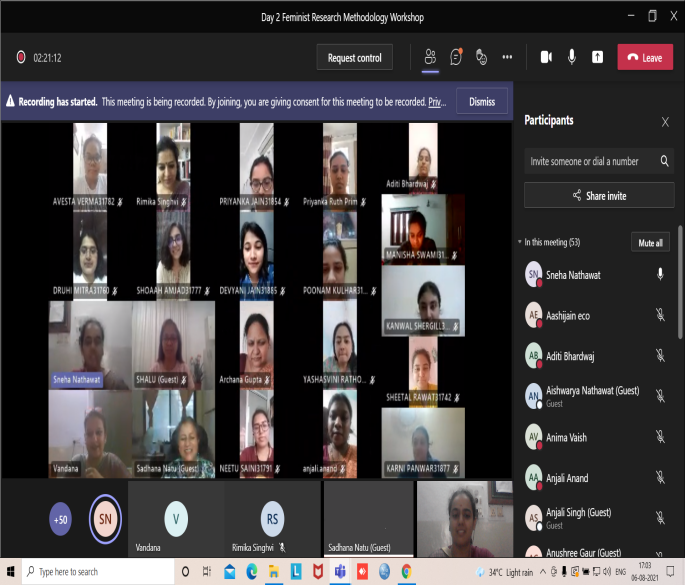Screen dimensions: 685x585
Task: Click the search icon in invite field
Action: pos(664,161)
